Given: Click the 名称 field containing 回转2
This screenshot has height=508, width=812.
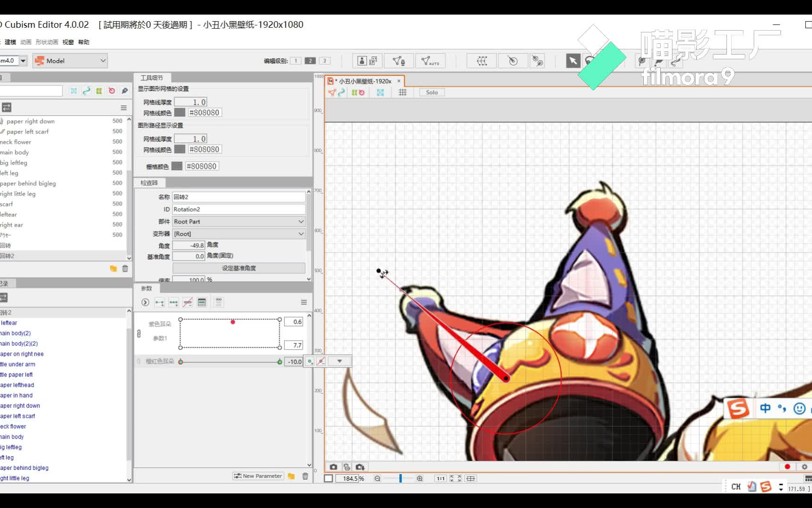Looking at the screenshot, I should tap(239, 197).
